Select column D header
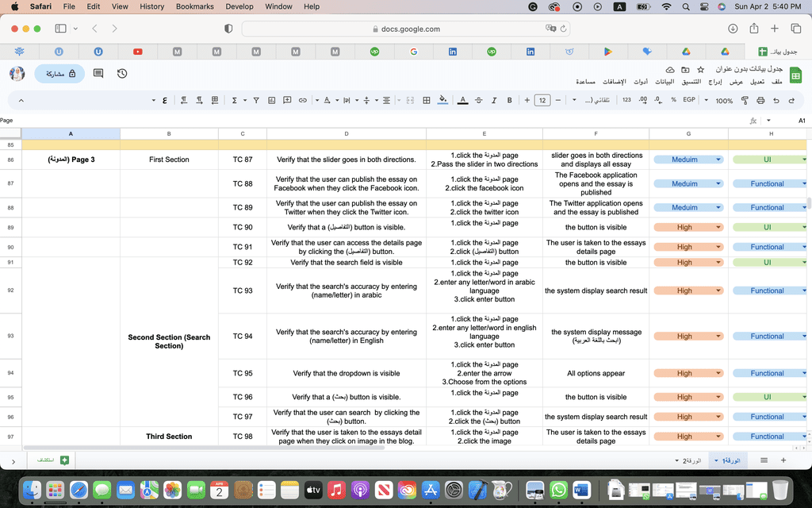Screen dimensions: 812x508 (346, 133)
